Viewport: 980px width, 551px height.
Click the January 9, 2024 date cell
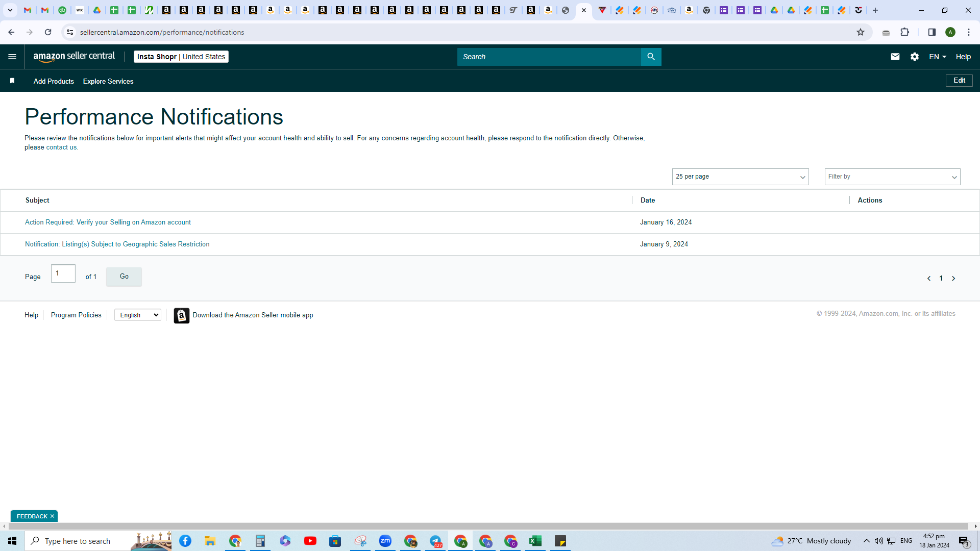point(664,244)
